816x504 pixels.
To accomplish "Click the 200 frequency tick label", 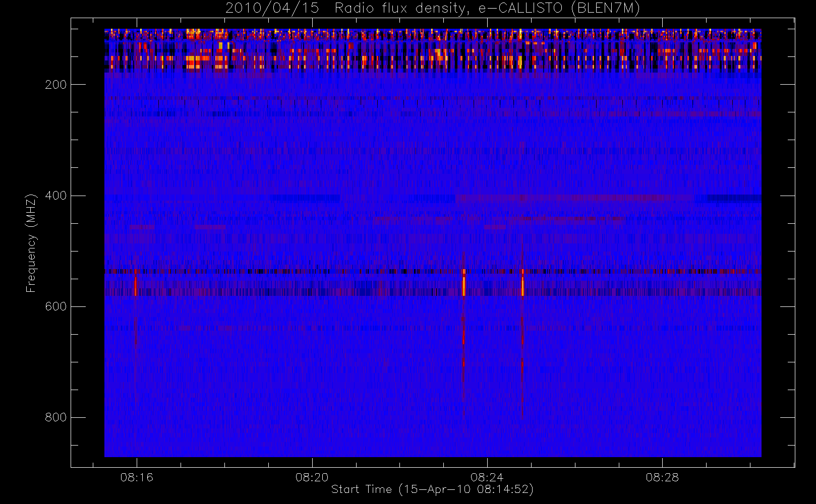I will pyautogui.click(x=56, y=85).
